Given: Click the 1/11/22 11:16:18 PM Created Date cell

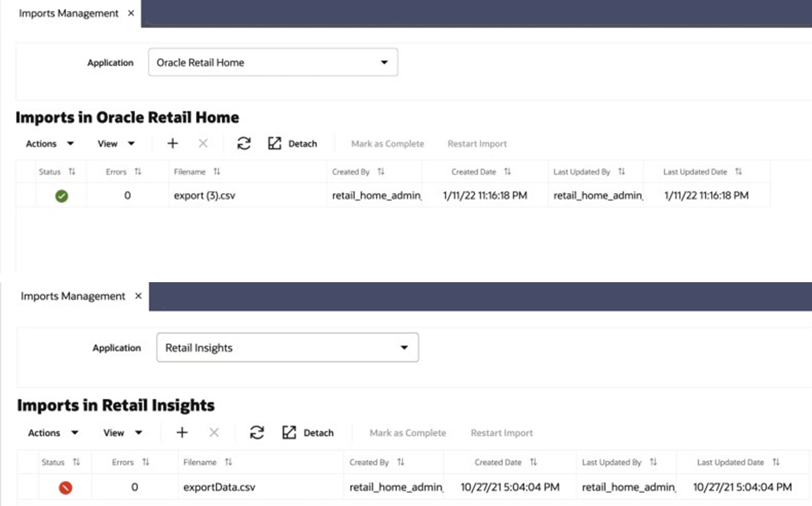Looking at the screenshot, I should pos(485,196).
